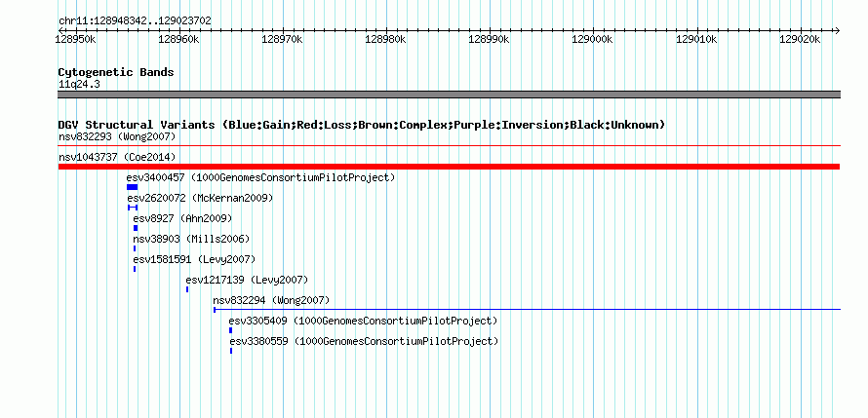Open esv3305409 1000GenomesConsortiumPilotProject label
868x418 pixels.
pos(363,321)
